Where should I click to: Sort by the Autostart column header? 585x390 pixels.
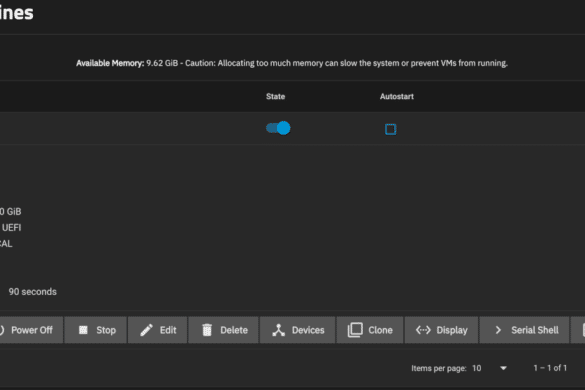coord(397,97)
